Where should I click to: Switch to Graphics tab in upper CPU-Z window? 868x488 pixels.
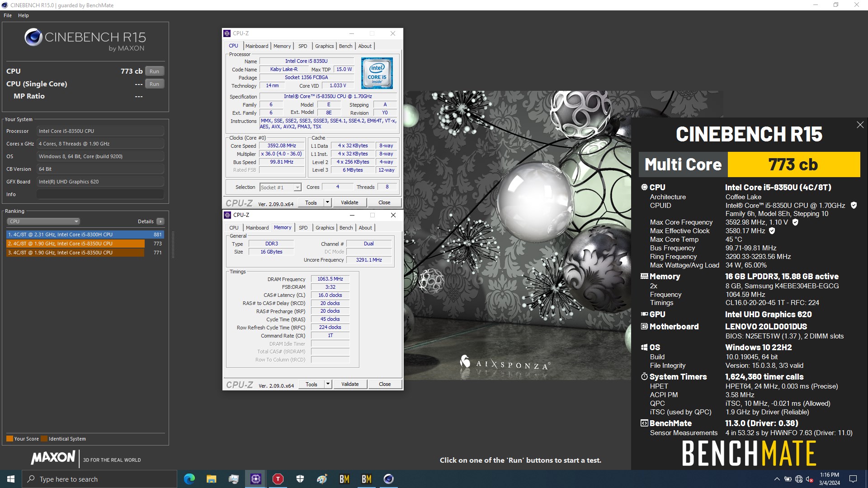pyautogui.click(x=325, y=46)
